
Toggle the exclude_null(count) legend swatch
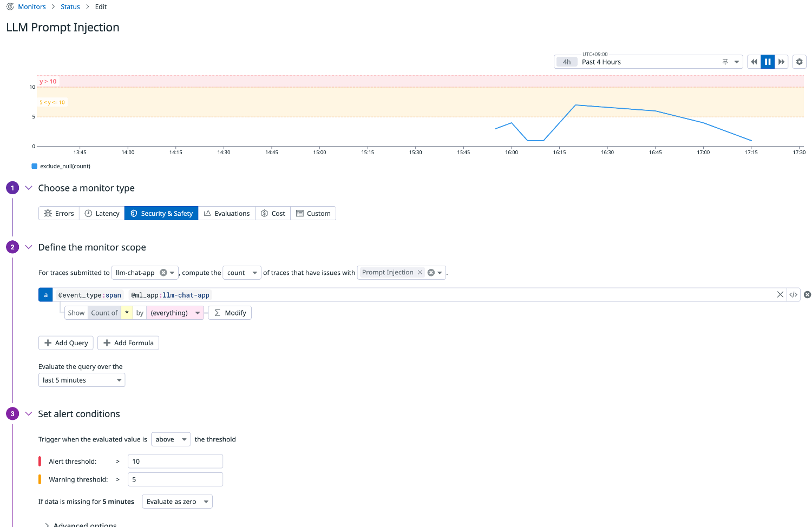click(35, 166)
